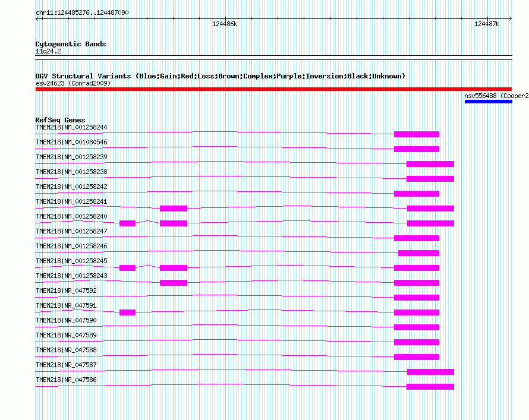The height and width of the screenshot is (420, 529).
Task: Click the right exon of NM_001258242
Action: pyautogui.click(x=417, y=194)
